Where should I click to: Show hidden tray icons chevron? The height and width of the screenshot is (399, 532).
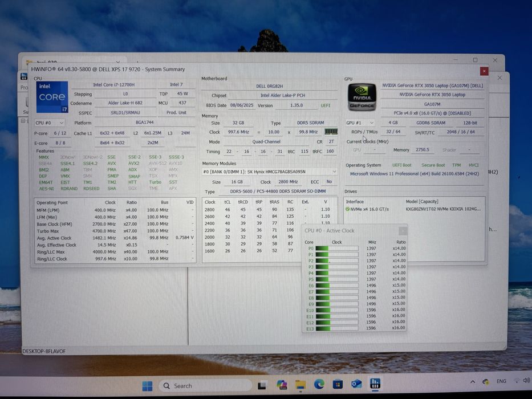(x=473, y=382)
